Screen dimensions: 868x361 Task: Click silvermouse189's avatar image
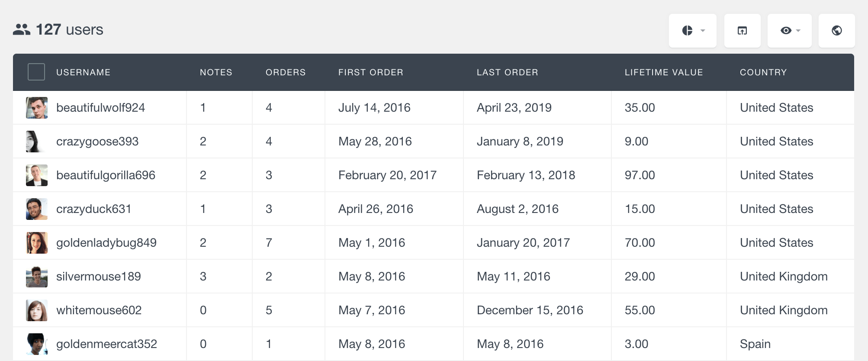coord(37,277)
